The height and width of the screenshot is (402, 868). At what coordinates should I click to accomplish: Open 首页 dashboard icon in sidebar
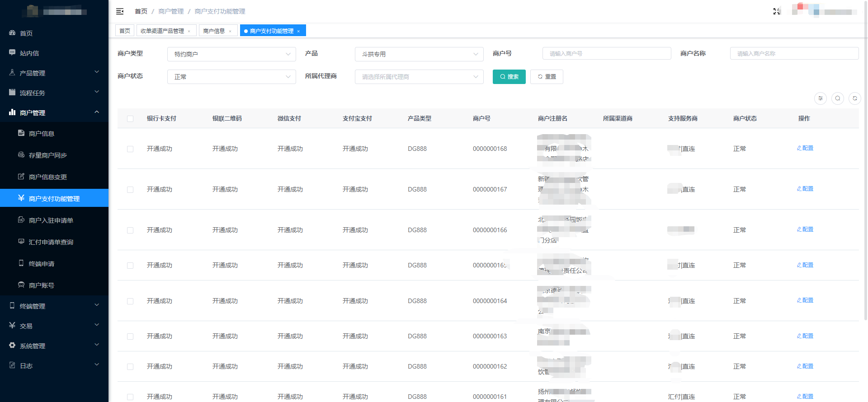point(12,33)
